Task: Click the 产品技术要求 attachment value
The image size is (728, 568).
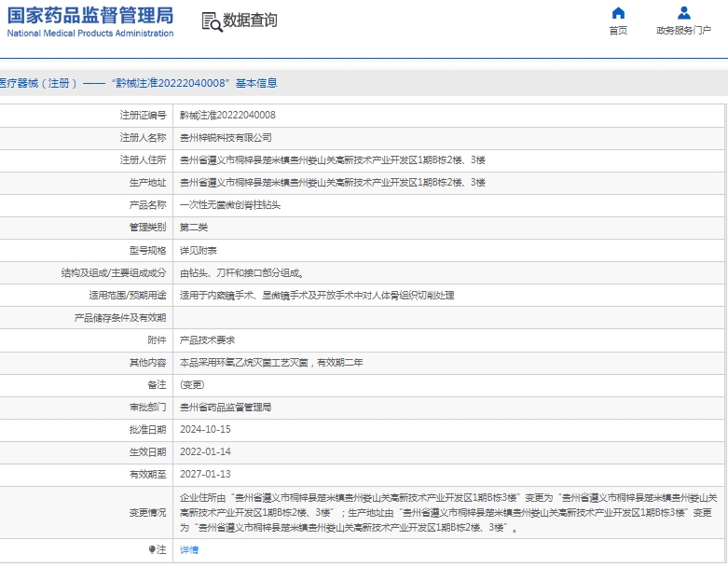Action: tap(207, 340)
